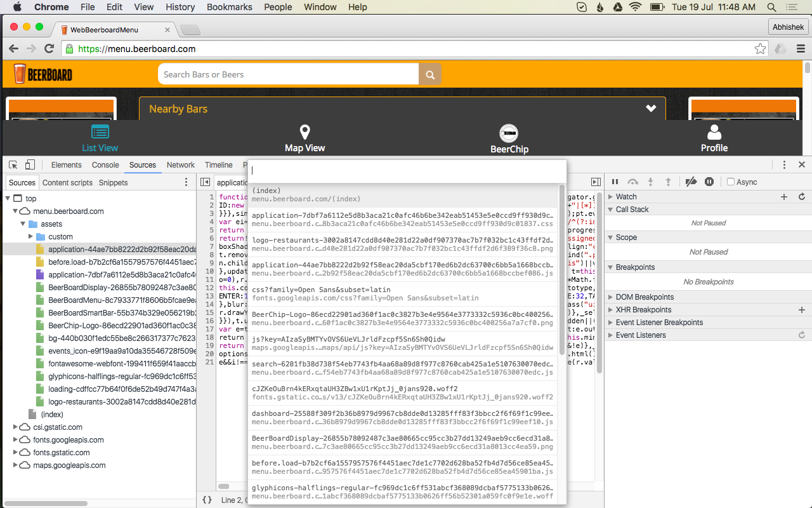Screen dimensions: 812x508
Task: Refresh watch expressions icon
Action: (802, 197)
